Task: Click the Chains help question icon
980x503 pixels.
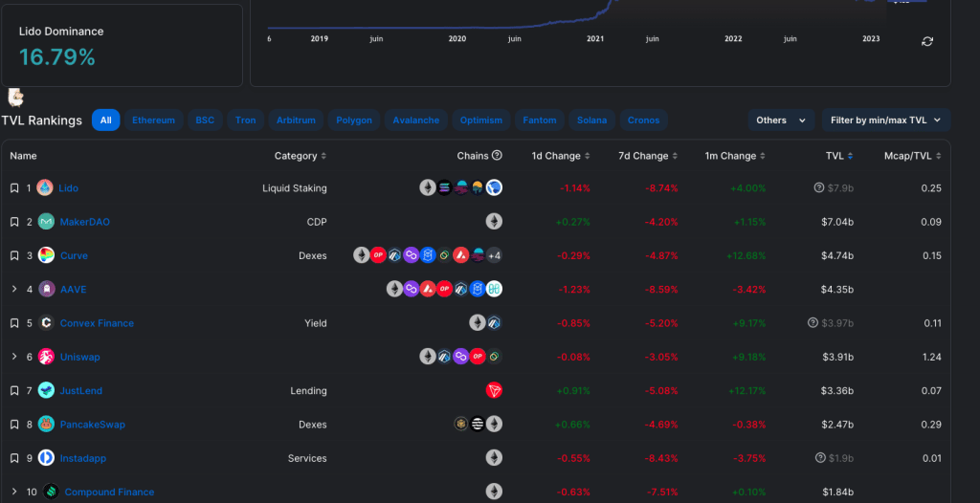Action: [x=497, y=155]
